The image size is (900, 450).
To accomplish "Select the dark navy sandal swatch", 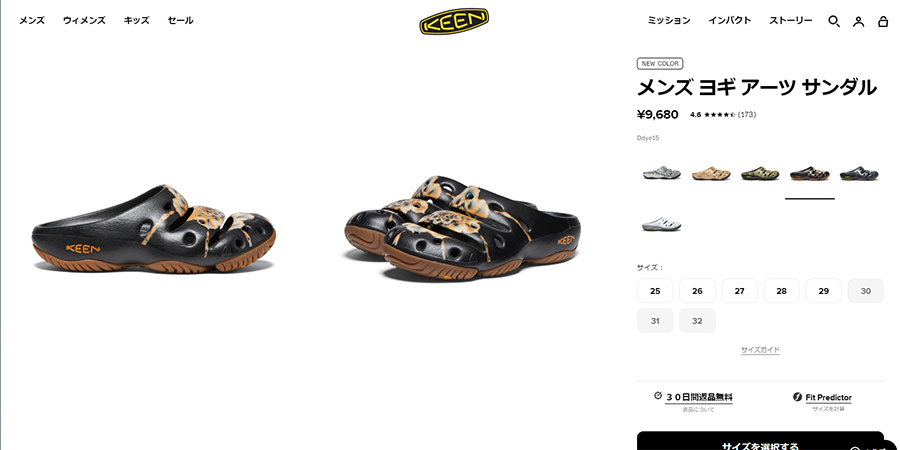I will [859, 173].
